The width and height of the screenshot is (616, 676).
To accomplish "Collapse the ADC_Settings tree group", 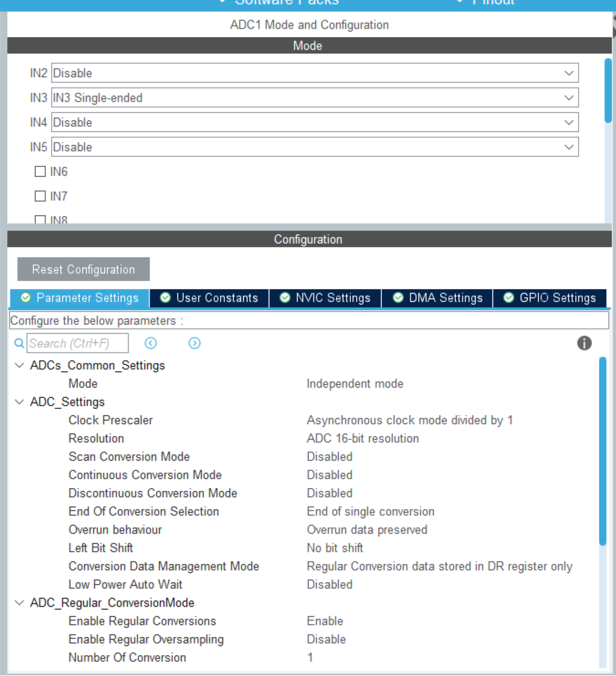I will tap(19, 402).
